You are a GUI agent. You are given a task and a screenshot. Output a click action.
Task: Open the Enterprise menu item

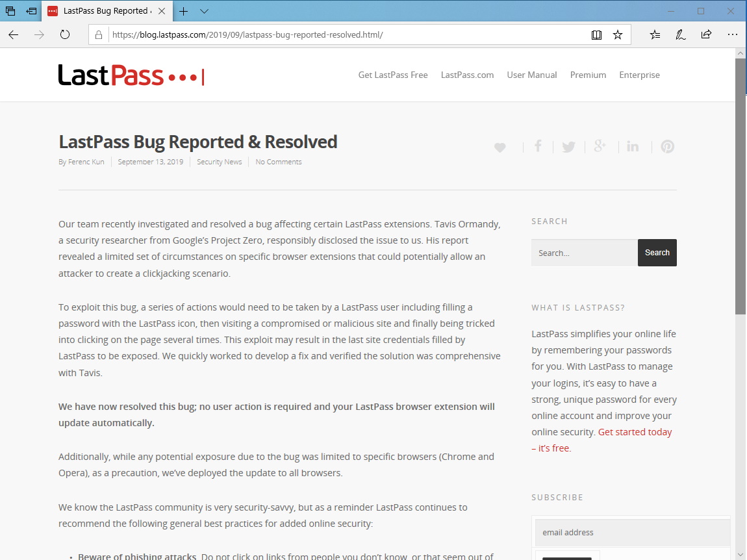639,75
